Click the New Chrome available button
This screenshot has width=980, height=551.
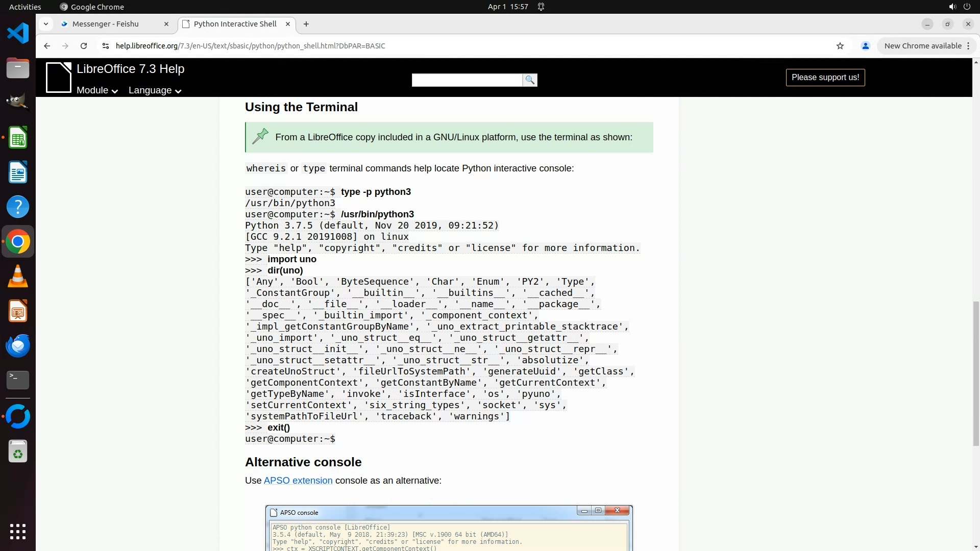click(922, 46)
